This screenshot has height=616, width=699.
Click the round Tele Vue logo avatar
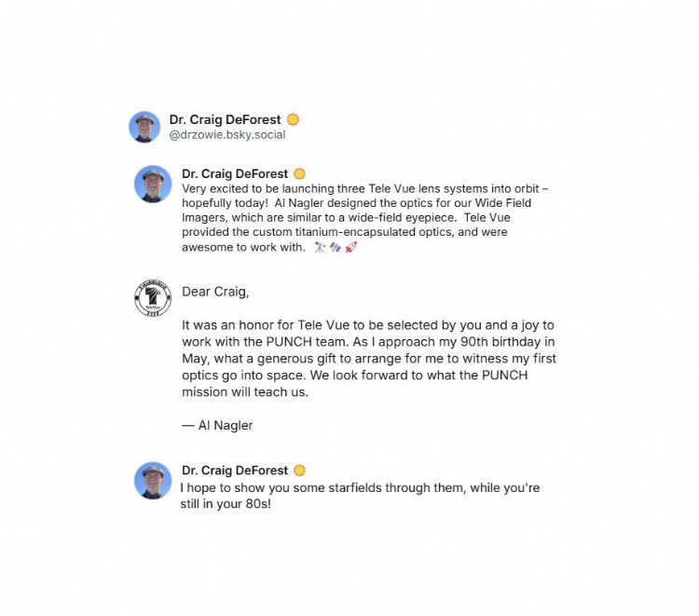(x=153, y=298)
